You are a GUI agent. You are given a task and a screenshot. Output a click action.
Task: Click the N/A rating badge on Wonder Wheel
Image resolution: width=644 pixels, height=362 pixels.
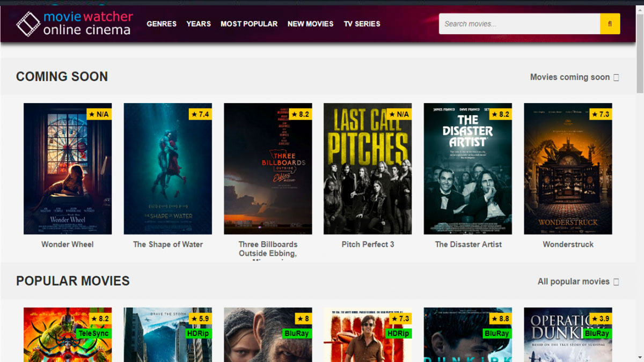coord(99,114)
